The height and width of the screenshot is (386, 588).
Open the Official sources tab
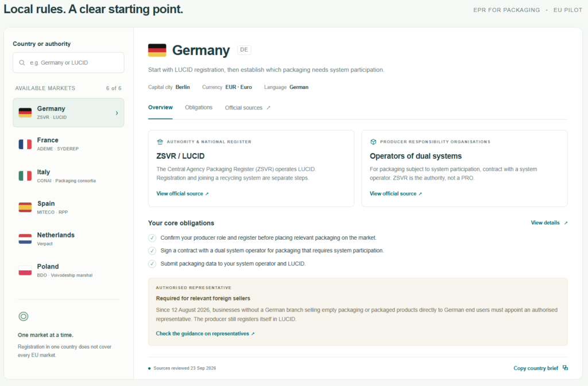pos(247,108)
